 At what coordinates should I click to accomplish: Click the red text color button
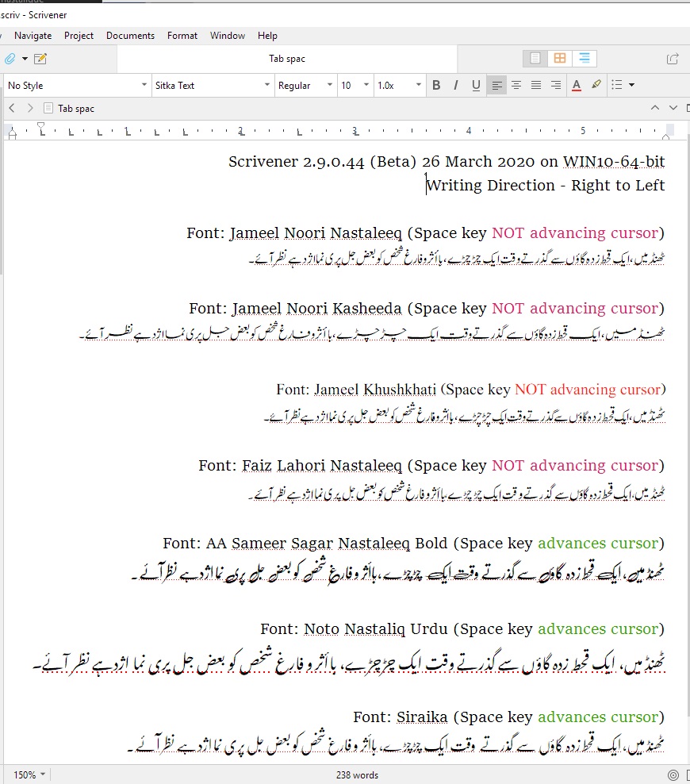tap(577, 86)
